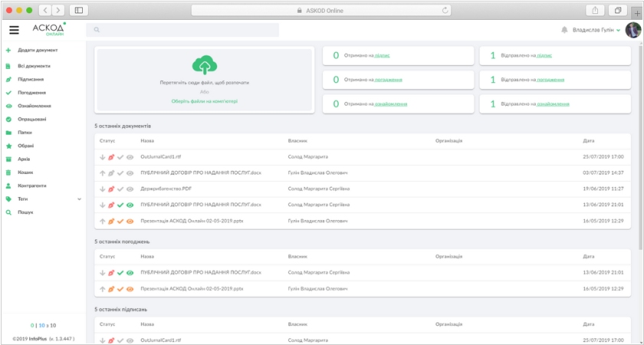Open Папки in the sidebar
The width and height of the screenshot is (644, 345).
(25, 132)
